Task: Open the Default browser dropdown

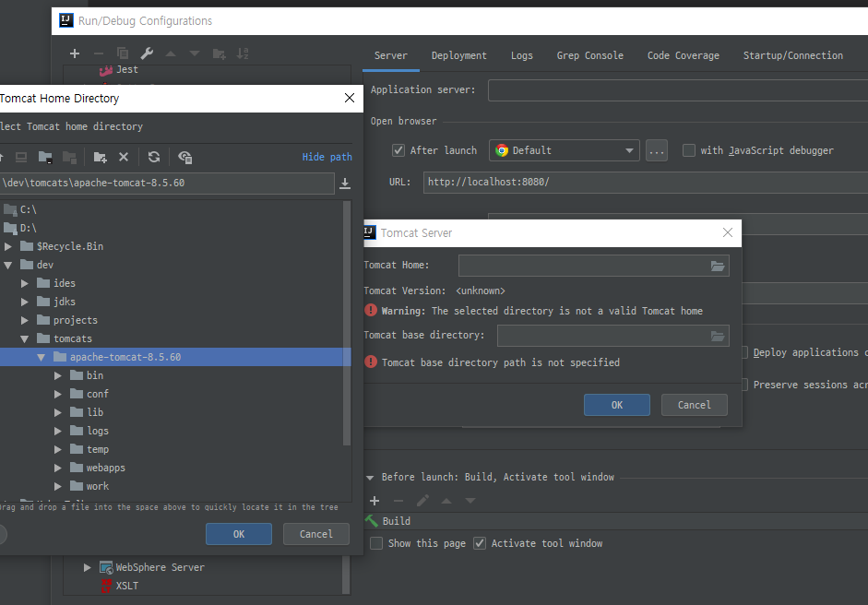Action: click(565, 150)
